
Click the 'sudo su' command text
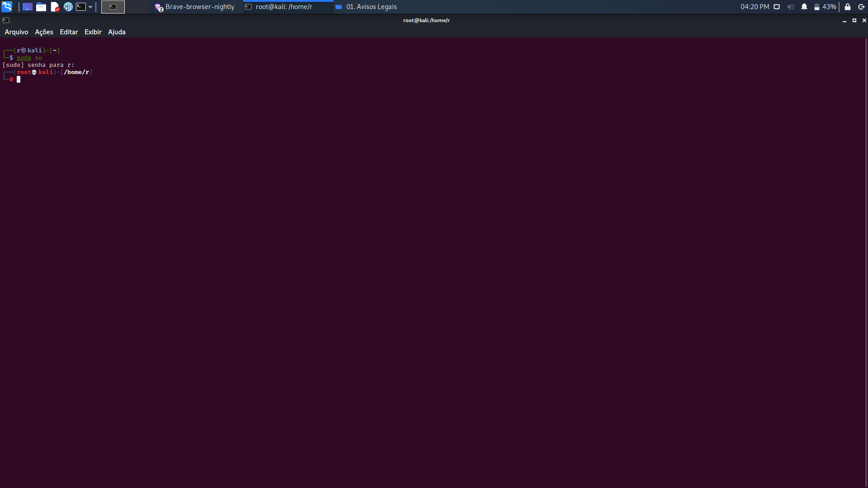point(29,58)
